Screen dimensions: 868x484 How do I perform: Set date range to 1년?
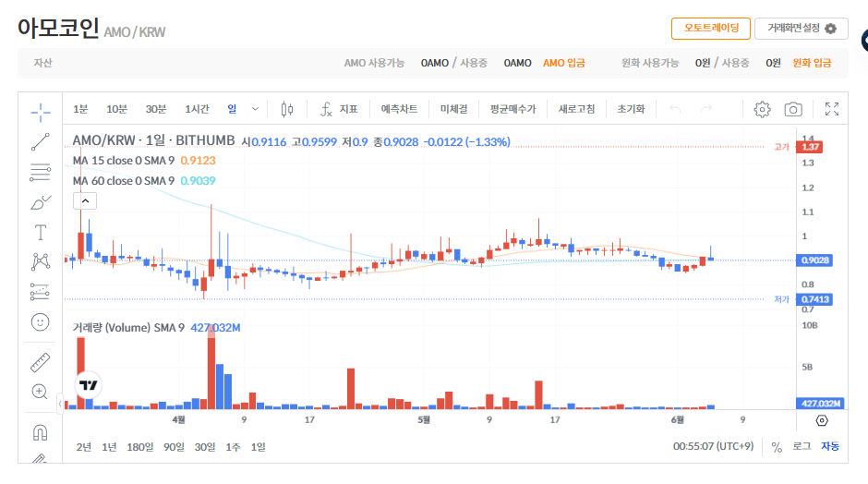pos(109,447)
